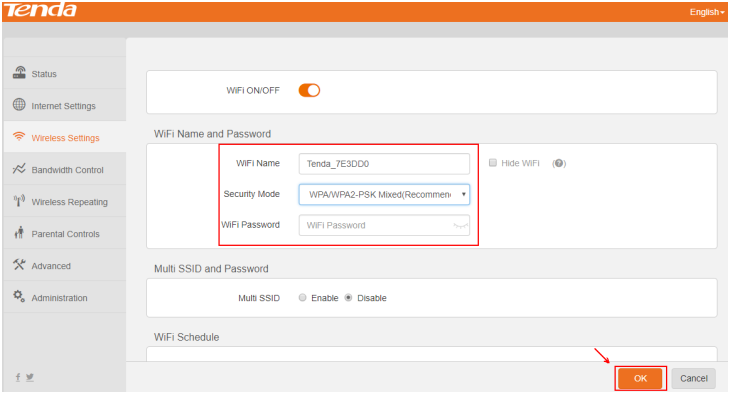Click the Advanced tools icon
This screenshot has height=394, width=730.
19,265
